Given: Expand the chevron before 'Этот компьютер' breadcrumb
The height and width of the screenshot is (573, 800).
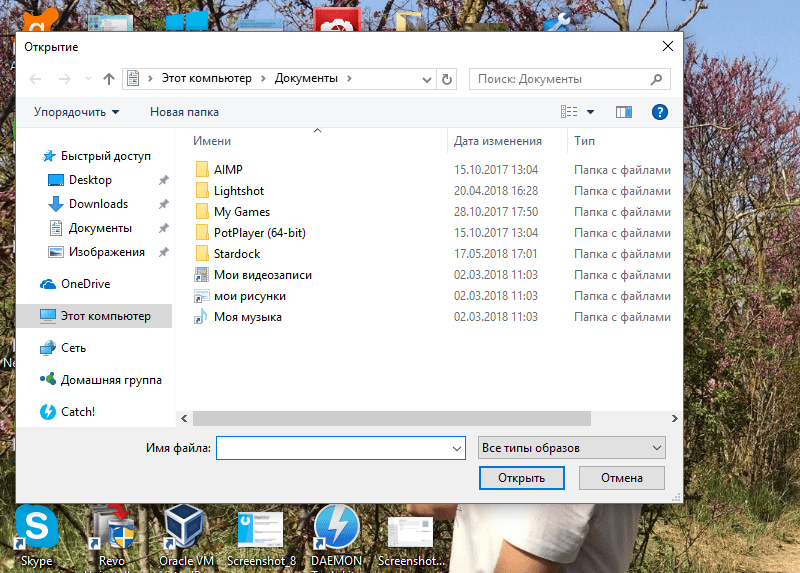Looking at the screenshot, I should tap(150, 79).
